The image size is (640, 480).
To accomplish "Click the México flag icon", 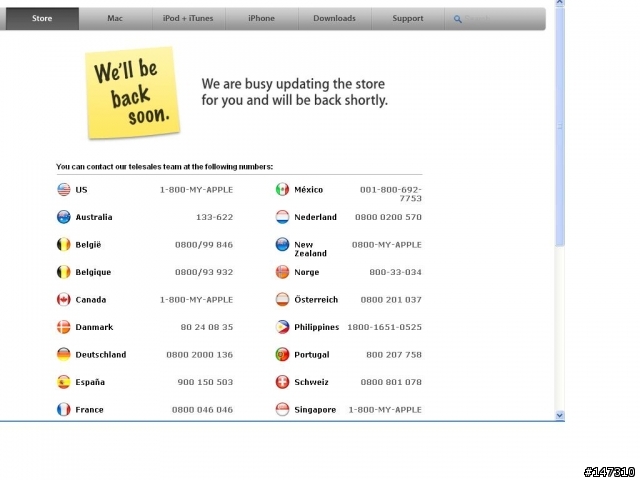I will [x=282, y=189].
